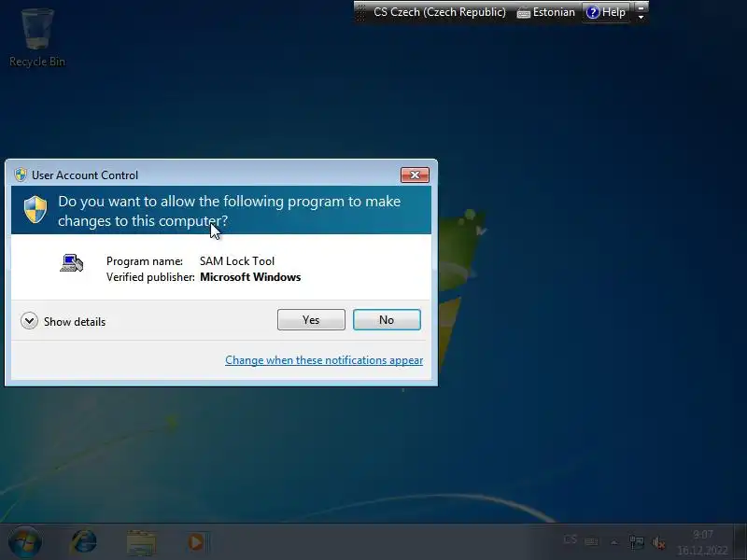Click No in the UAC dialog
The height and width of the screenshot is (560, 747).
click(x=387, y=319)
